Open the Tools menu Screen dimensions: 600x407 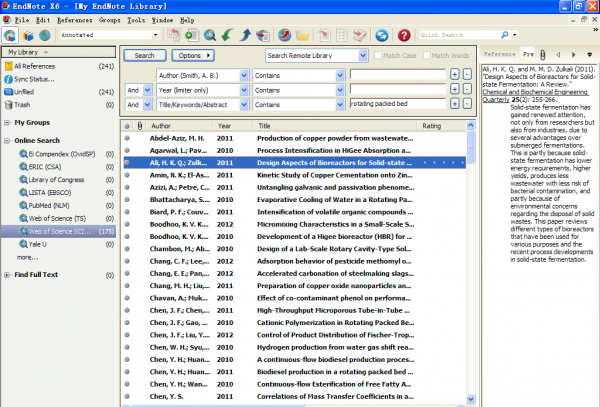click(136, 20)
